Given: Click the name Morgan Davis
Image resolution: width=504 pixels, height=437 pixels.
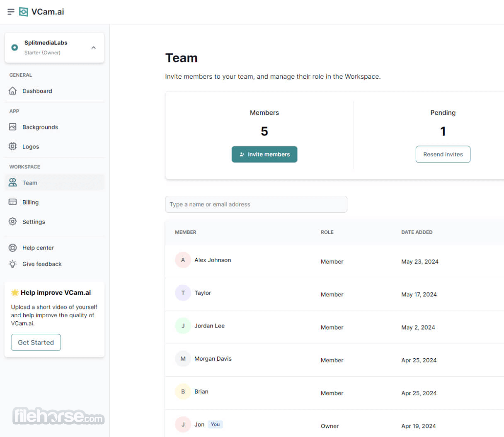Looking at the screenshot, I should [x=213, y=359].
